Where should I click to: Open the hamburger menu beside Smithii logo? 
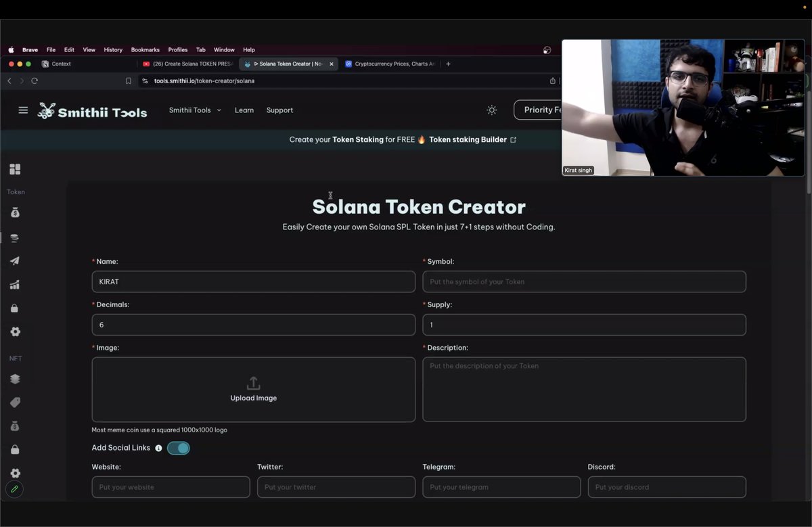23,110
